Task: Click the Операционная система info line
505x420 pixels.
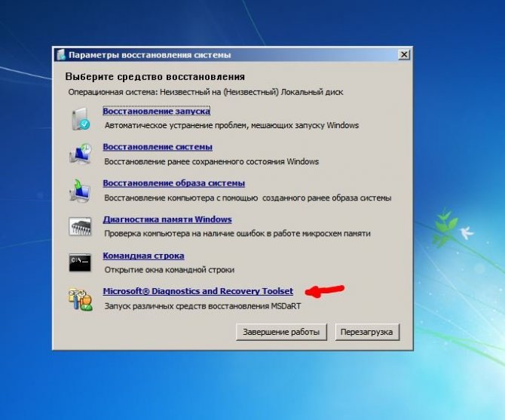Action: coord(204,92)
